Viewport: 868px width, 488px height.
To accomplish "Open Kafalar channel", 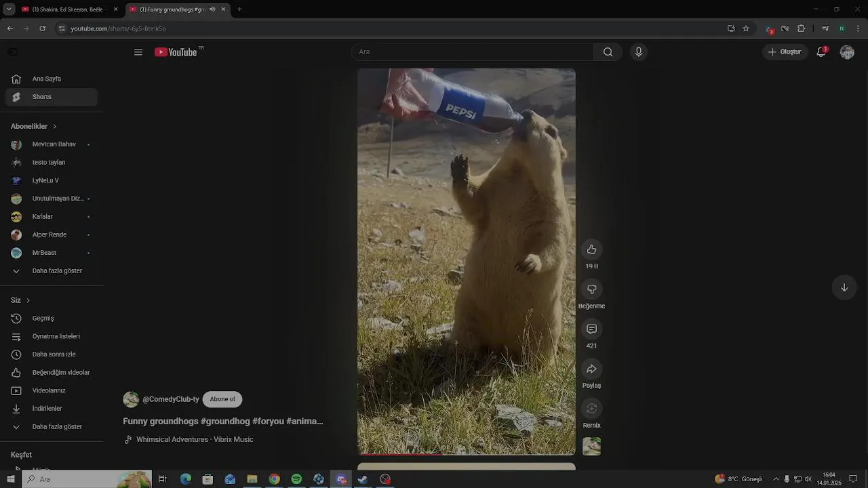I will point(52,216).
